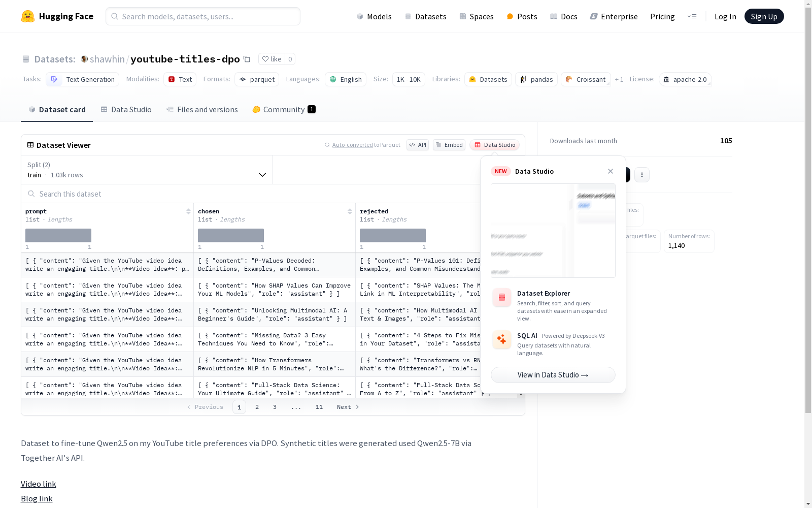812x508 pixels.
Task: Click the Datasets library tag
Action: pos(488,79)
